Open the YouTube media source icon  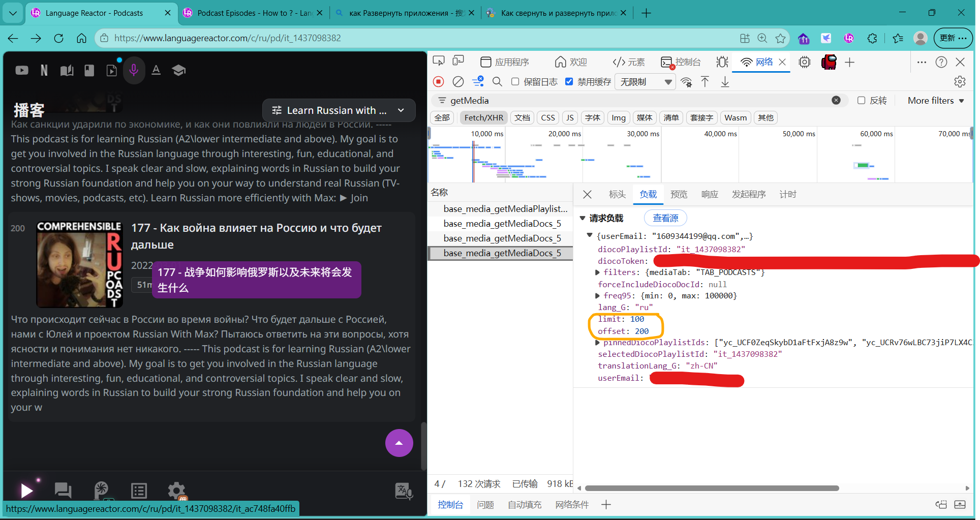pyautogui.click(x=22, y=70)
